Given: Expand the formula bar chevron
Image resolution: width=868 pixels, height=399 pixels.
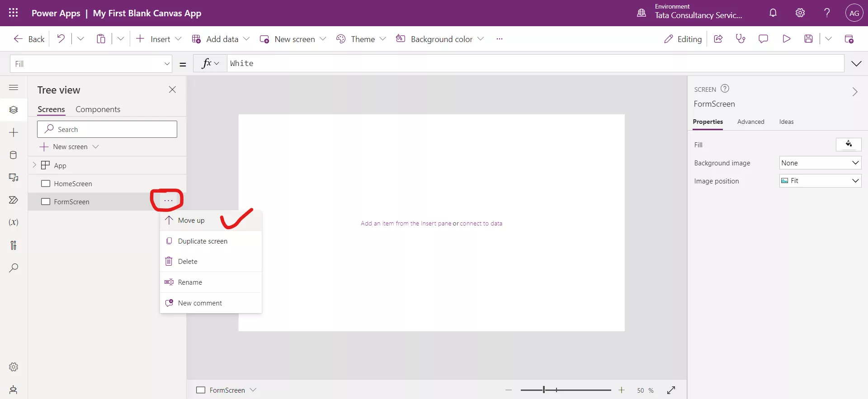Looking at the screenshot, I should [x=856, y=64].
